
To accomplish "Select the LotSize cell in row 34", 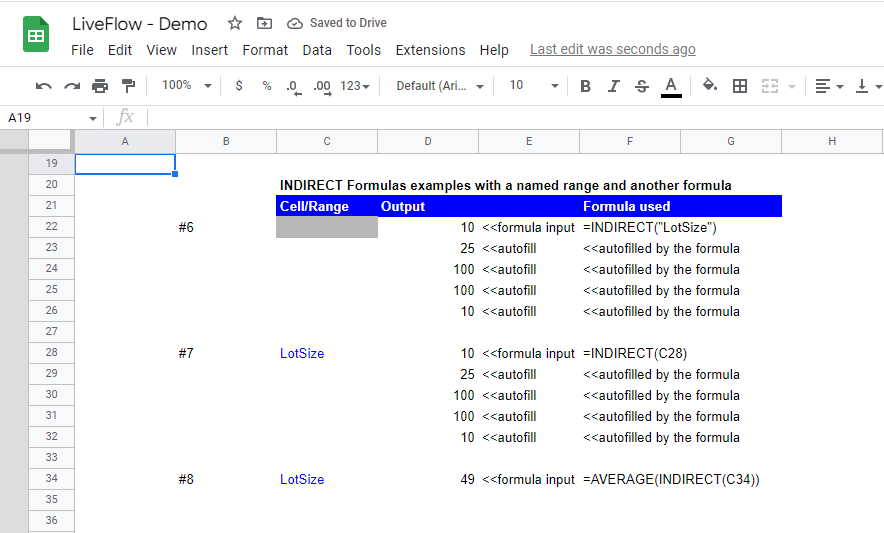I will [x=327, y=479].
